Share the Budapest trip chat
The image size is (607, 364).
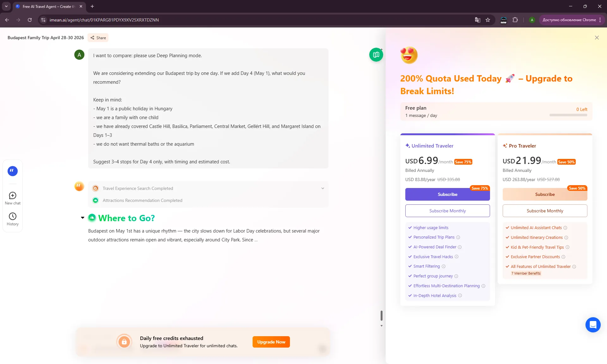(98, 38)
